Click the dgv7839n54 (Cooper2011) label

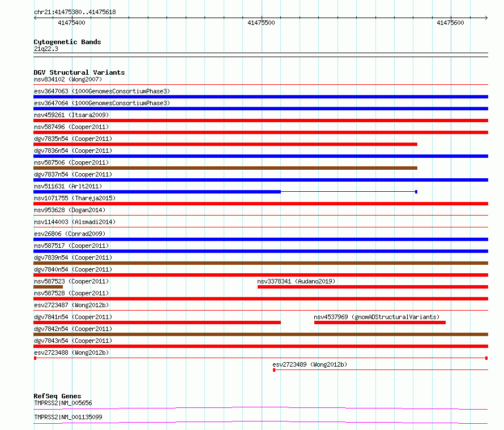(73, 257)
